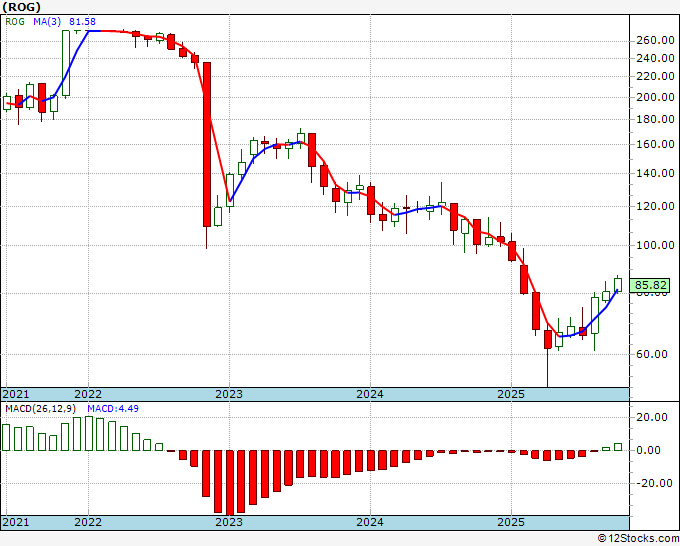Image resolution: width=680 pixels, height=546 pixels.
Task: Click the large red candle before 2023
Action: pos(207,144)
